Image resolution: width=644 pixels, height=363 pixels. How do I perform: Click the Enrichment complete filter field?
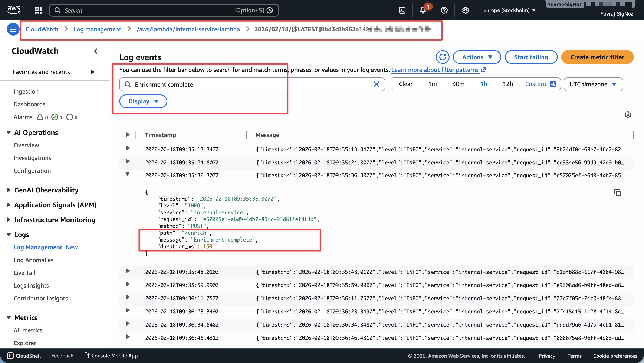click(x=200, y=84)
